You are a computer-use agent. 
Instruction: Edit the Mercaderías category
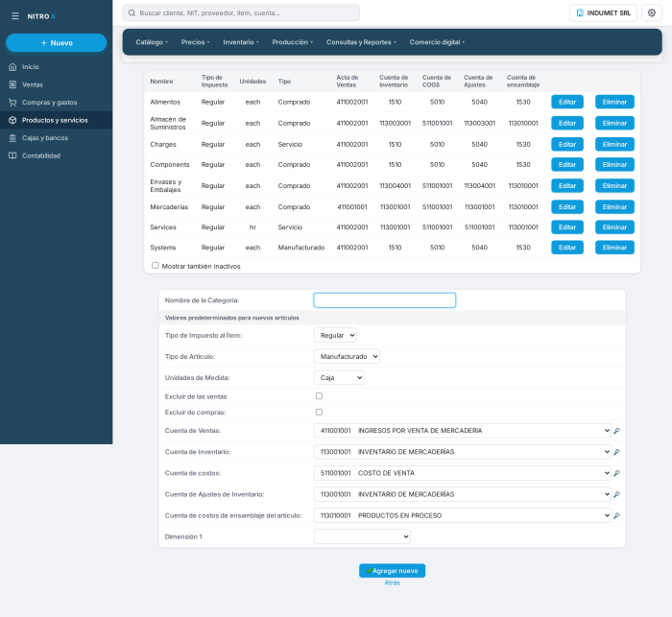point(567,207)
